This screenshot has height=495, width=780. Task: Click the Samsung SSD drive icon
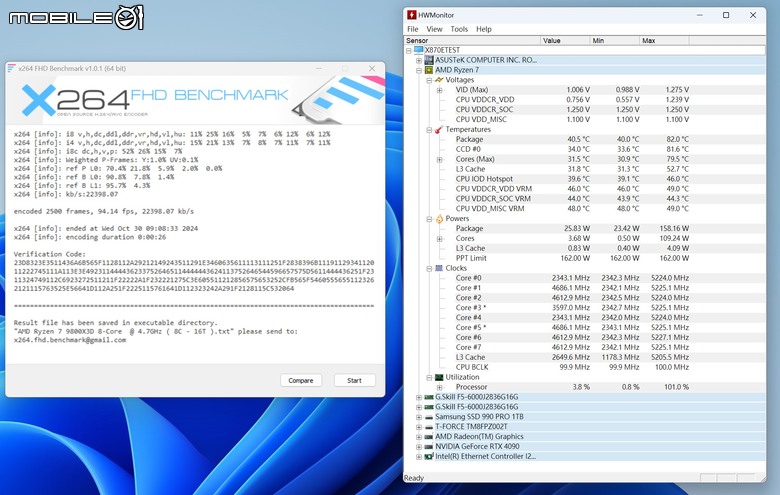point(429,417)
